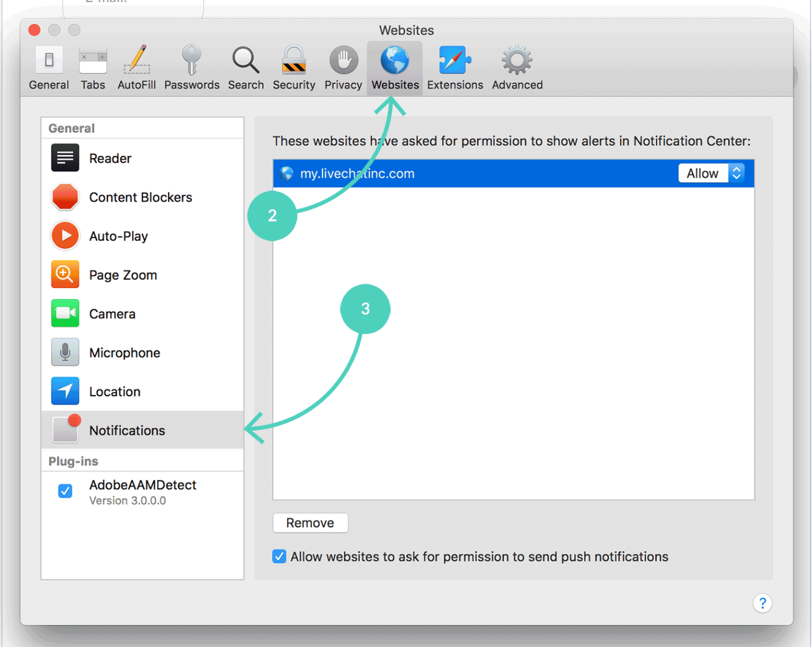812x647 pixels.
Task: Open the Passwords key icon
Action: click(x=191, y=60)
